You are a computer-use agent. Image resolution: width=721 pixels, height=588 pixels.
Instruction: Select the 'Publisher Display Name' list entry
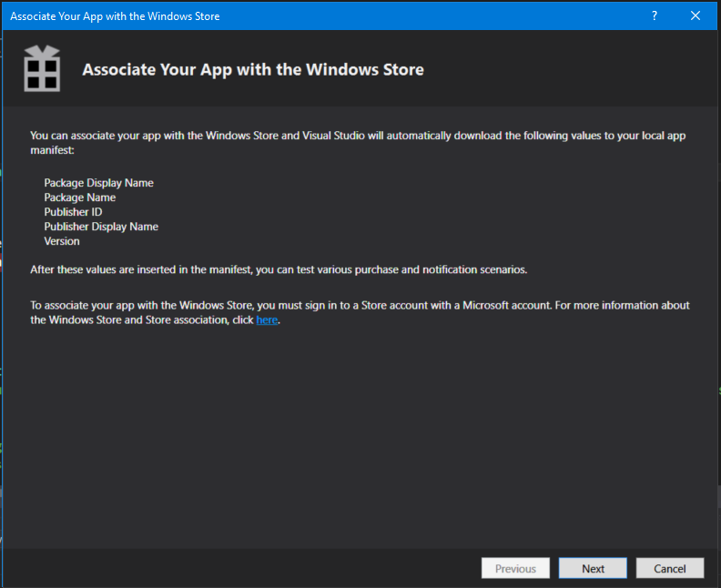pos(101,227)
